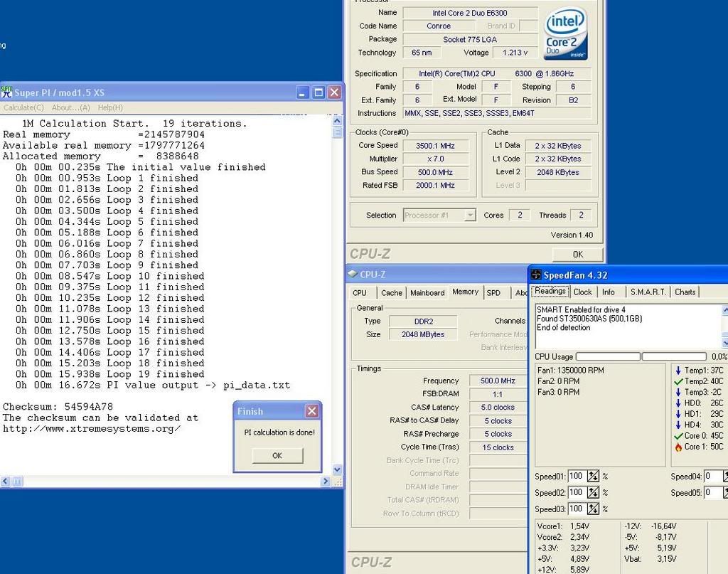Viewport: 728px width, 574px height.
Task: Click the Speed04 value input field
Action: pos(713,476)
